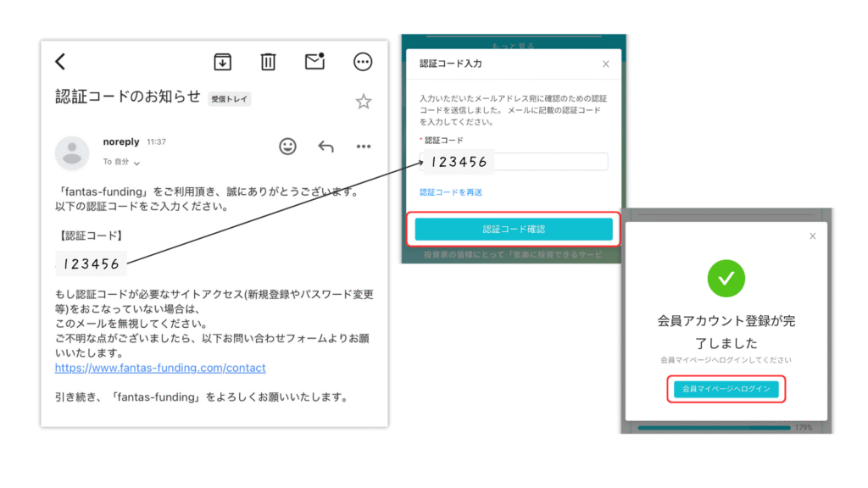Star the 認証コードのお知らせ email
The height and width of the screenshot is (488, 868).
coord(363,102)
